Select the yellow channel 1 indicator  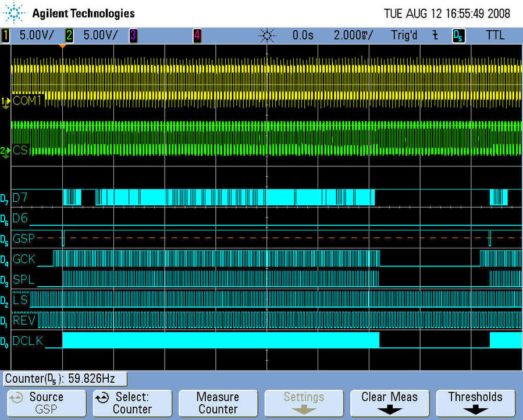[x=6, y=35]
